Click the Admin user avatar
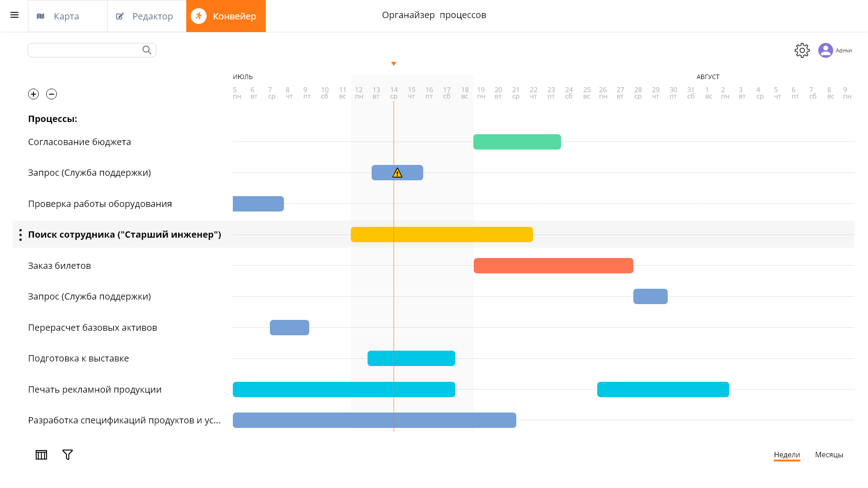 pos(826,50)
